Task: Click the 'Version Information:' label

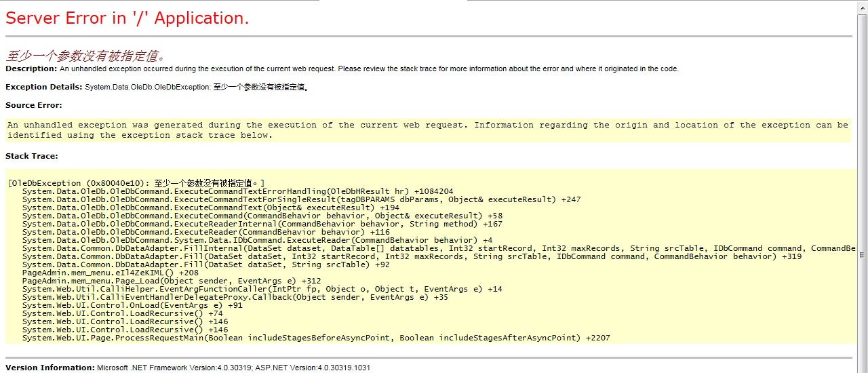Action: (x=50, y=368)
